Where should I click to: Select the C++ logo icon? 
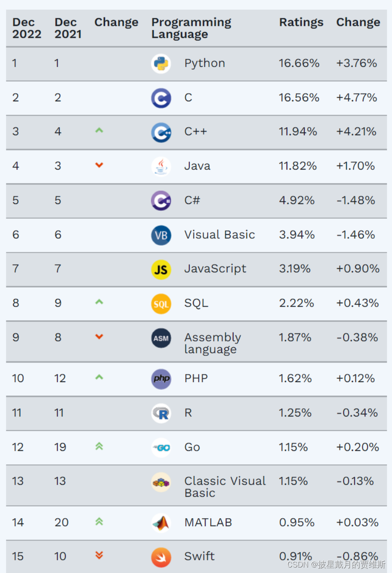coord(161,132)
